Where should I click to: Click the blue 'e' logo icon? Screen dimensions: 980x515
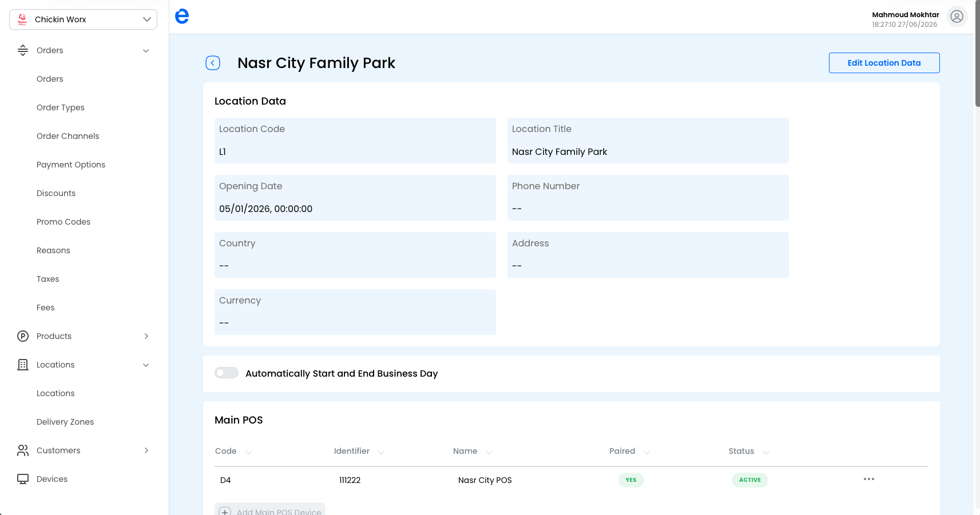[x=182, y=17]
